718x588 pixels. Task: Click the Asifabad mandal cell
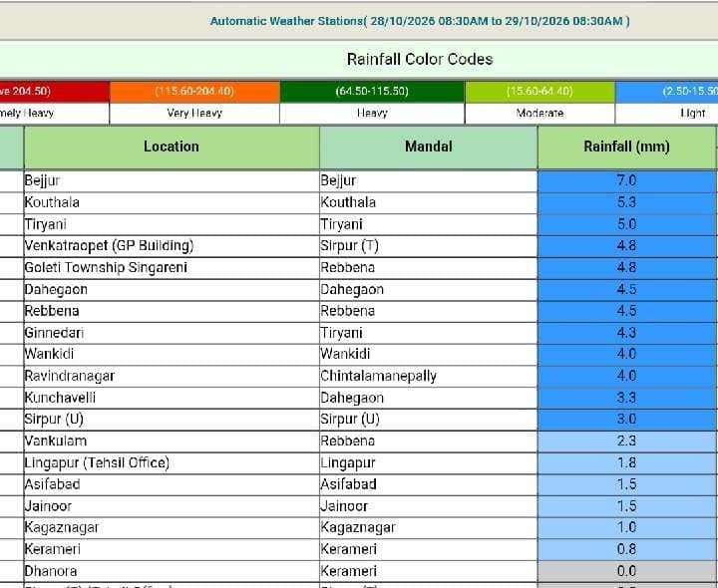(429, 484)
